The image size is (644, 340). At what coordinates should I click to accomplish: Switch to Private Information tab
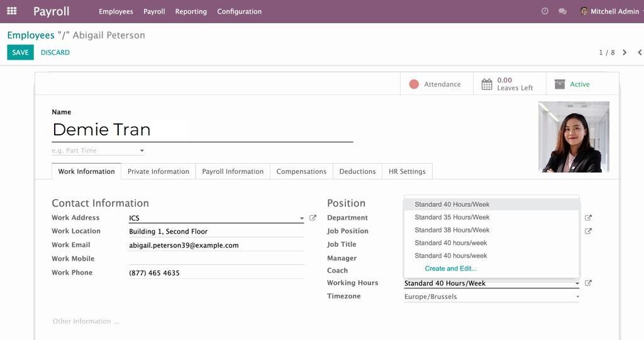[158, 171]
